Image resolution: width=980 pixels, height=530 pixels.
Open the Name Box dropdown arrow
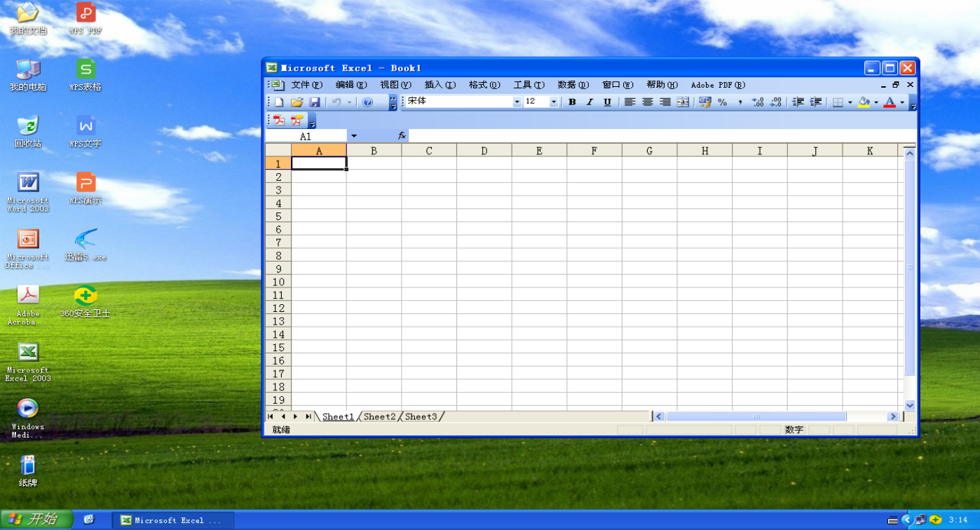(354, 136)
